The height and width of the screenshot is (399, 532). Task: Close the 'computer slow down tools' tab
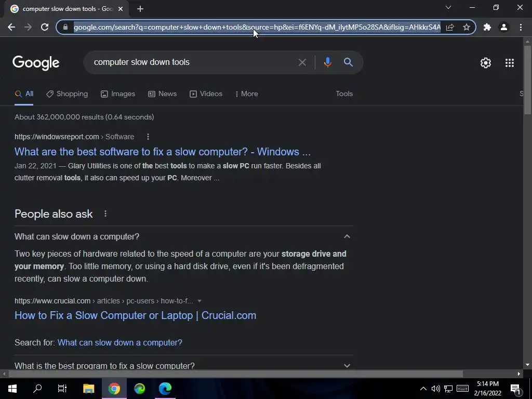[121, 9]
